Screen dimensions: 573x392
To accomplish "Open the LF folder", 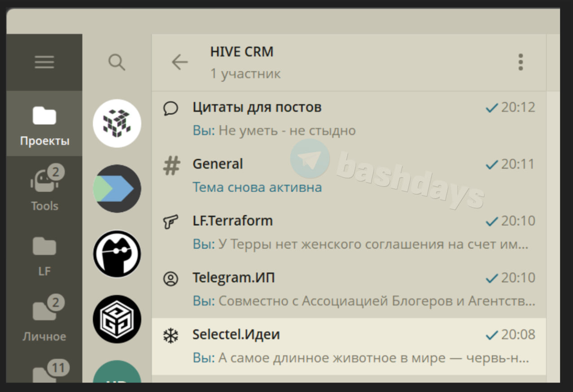I will (44, 254).
